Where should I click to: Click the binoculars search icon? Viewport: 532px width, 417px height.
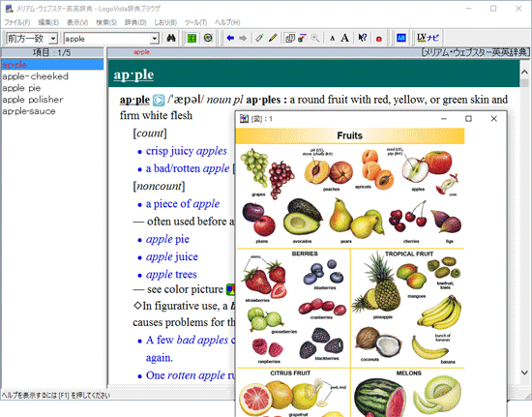click(171, 38)
